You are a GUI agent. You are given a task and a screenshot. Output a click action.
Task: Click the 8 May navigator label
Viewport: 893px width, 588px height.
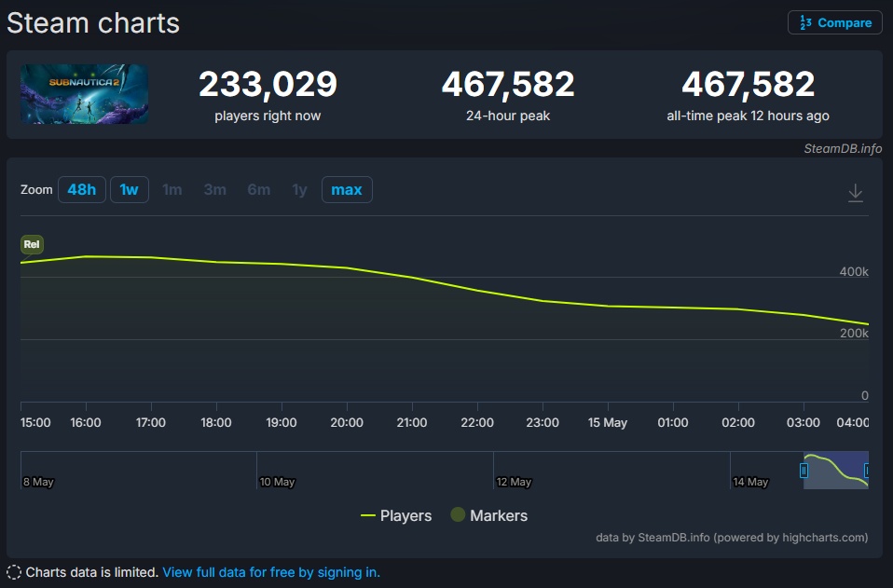tap(38, 482)
